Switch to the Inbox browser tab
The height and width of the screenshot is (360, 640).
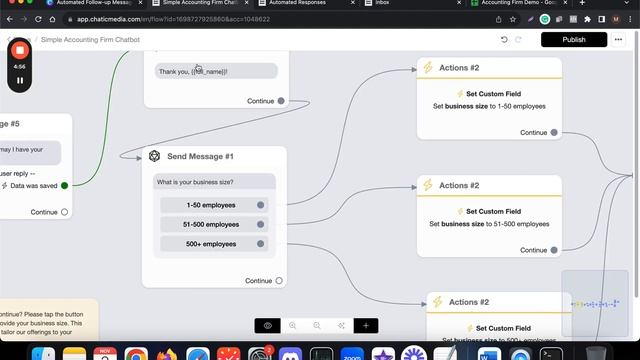coord(413,3)
